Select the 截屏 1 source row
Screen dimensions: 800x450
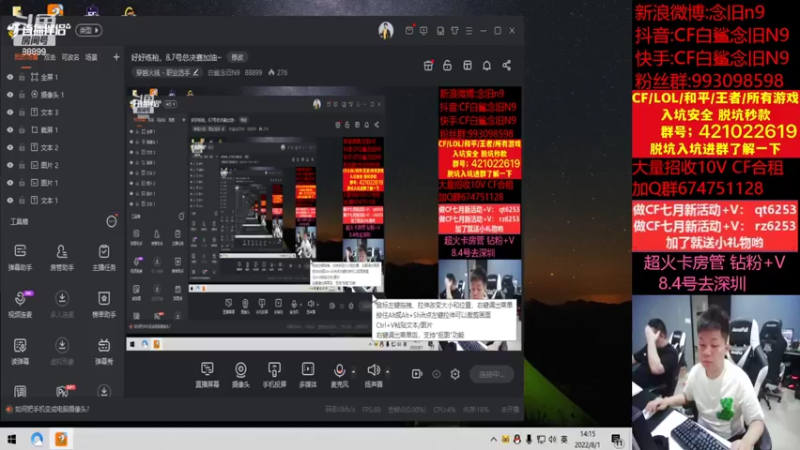tap(62, 130)
